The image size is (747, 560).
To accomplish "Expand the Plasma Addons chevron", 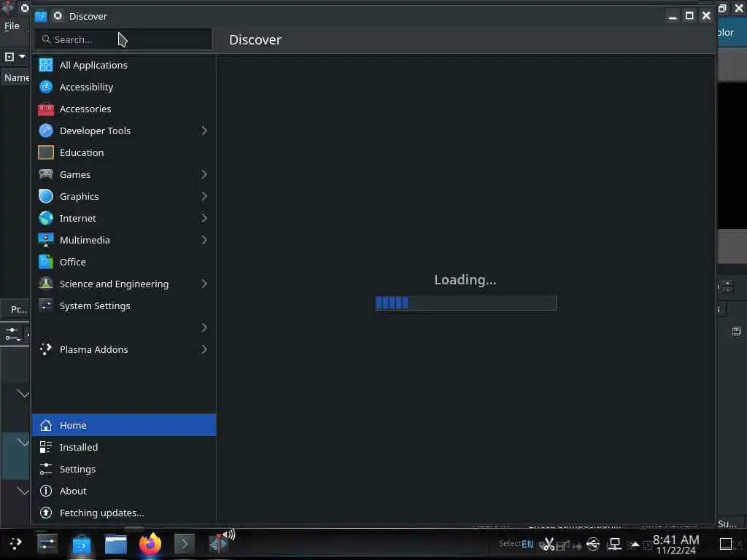I will coord(204,349).
